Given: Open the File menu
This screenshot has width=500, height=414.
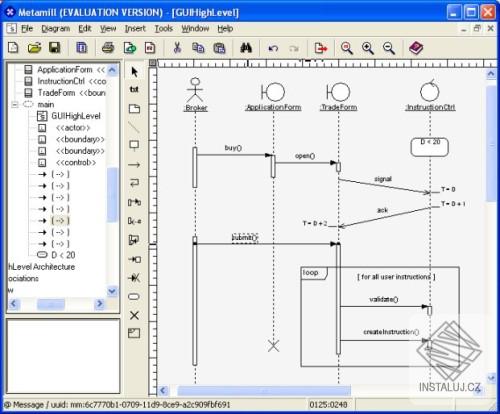Looking at the screenshot, I should [x=27, y=29].
